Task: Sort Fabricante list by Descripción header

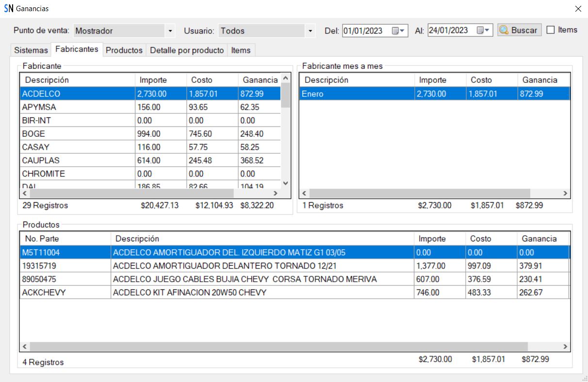Action: pos(78,80)
